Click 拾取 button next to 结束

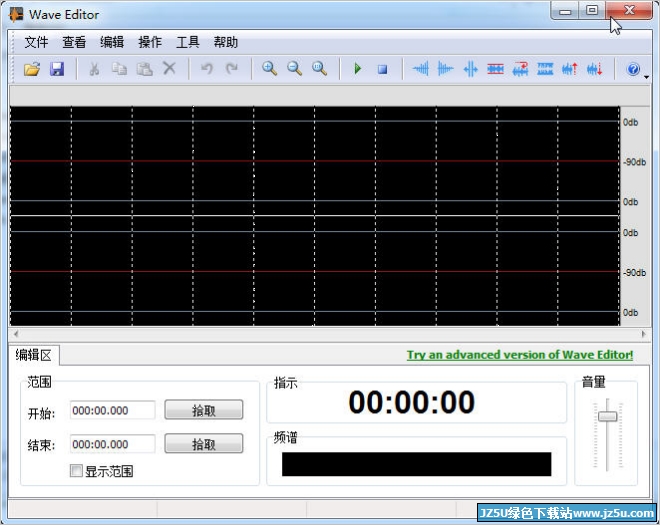point(204,444)
